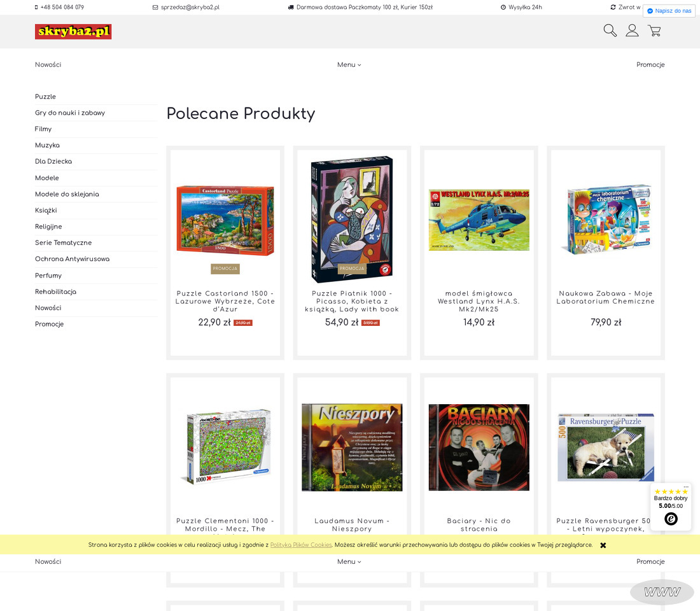700x611 pixels.
Task: Open Modele do sklejania category
Action: (67, 194)
